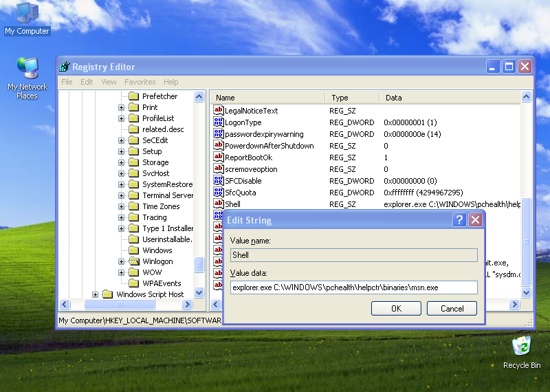
Task: Expand the Setup key
Action: tap(121, 151)
